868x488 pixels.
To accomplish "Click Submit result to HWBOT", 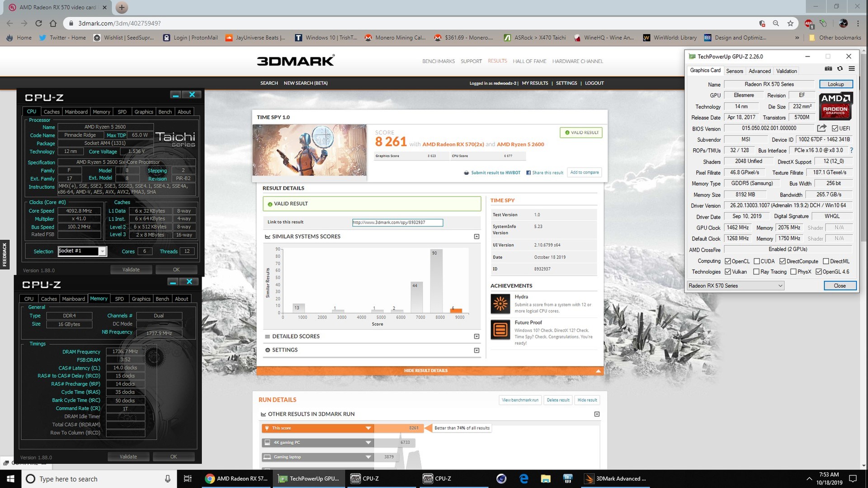I will coord(492,173).
